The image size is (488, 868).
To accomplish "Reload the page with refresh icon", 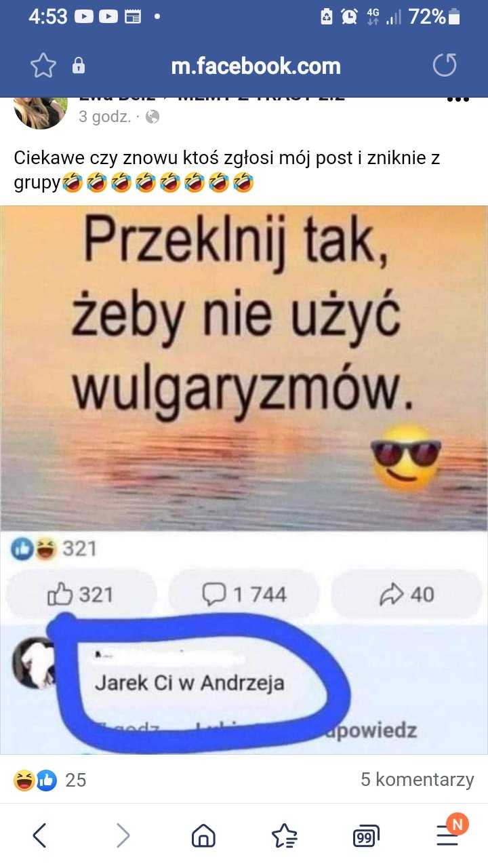I will 445,66.
